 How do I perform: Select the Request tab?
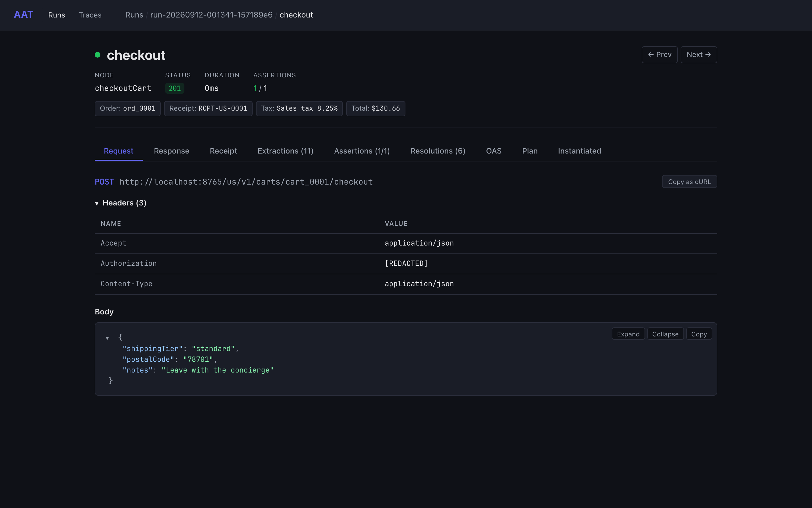point(118,151)
